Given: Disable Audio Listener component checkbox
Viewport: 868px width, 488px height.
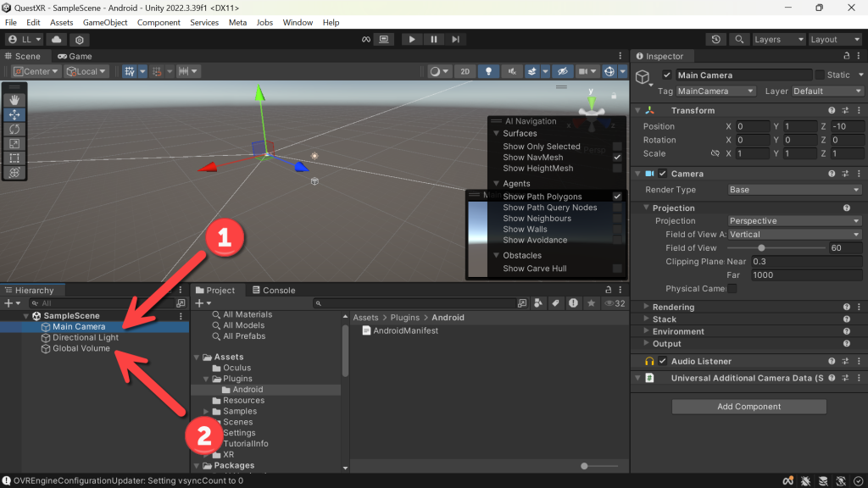Looking at the screenshot, I should pos(663,361).
